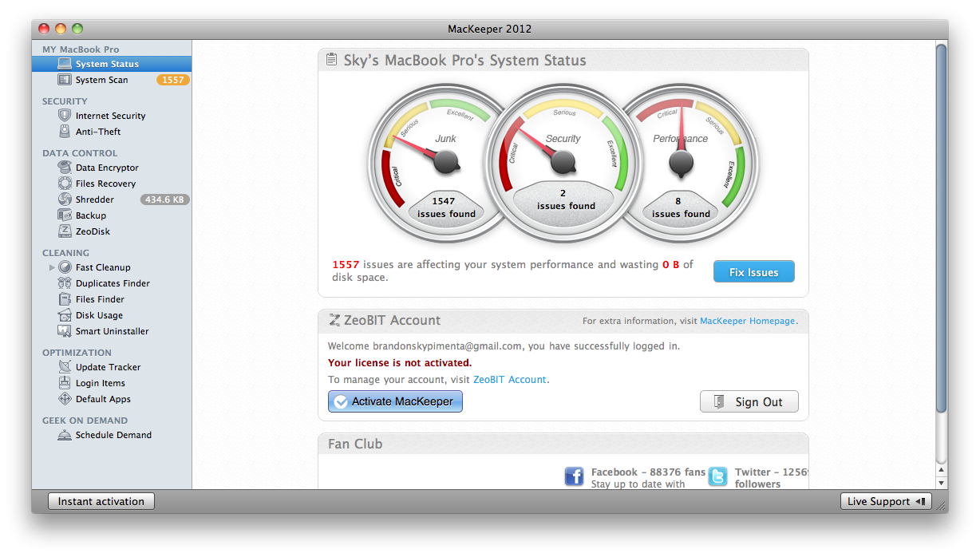
Task: Open System Scan in the sidebar
Action: point(112,80)
